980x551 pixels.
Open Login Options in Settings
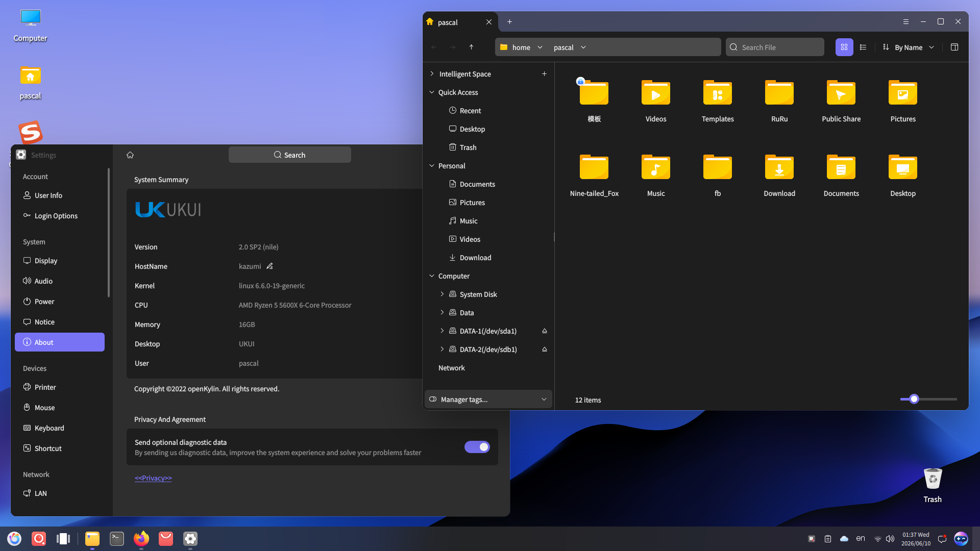click(x=60, y=216)
